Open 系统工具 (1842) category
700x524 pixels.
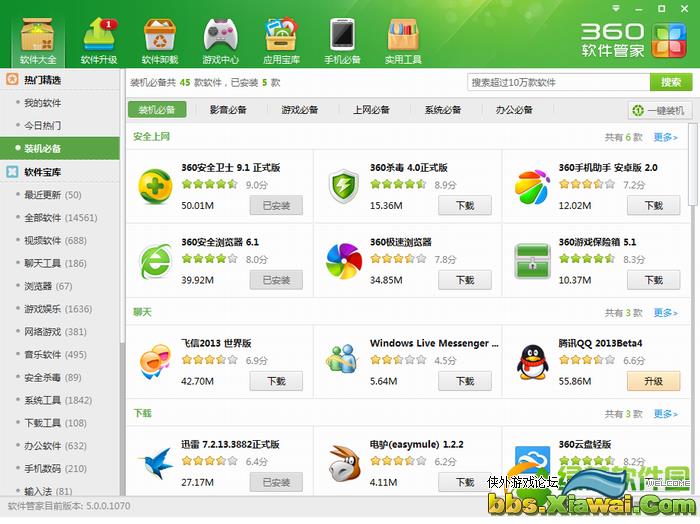click(x=60, y=400)
